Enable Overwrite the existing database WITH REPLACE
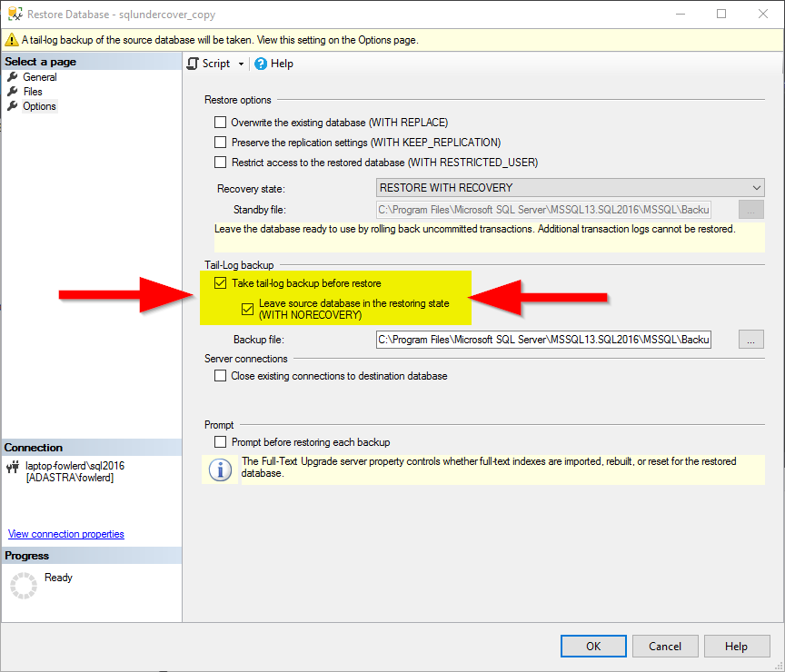Viewport: 785px width, 672px height. pyautogui.click(x=220, y=122)
